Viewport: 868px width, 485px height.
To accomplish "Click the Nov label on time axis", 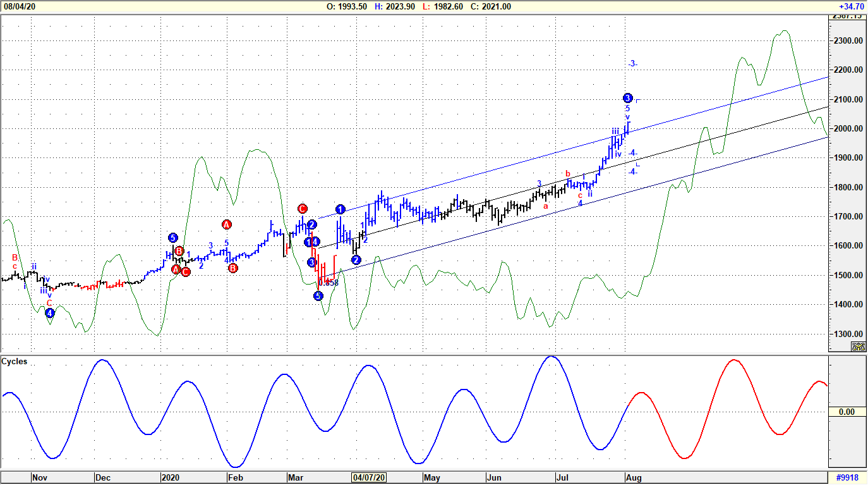I will pos(39,477).
